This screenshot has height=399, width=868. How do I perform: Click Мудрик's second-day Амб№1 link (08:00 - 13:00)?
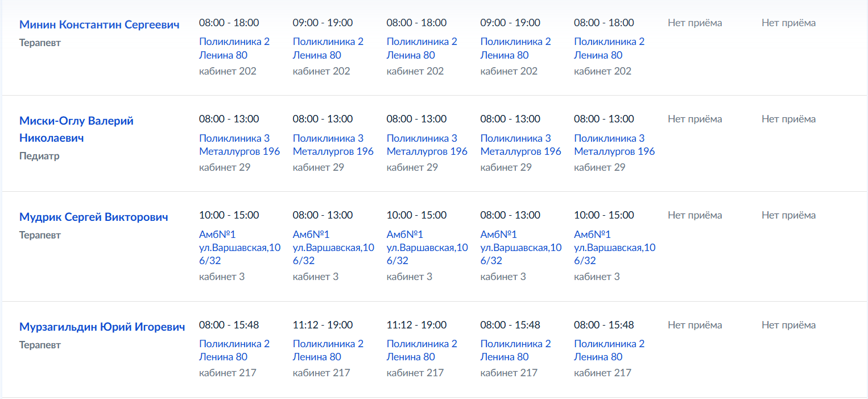(334, 248)
